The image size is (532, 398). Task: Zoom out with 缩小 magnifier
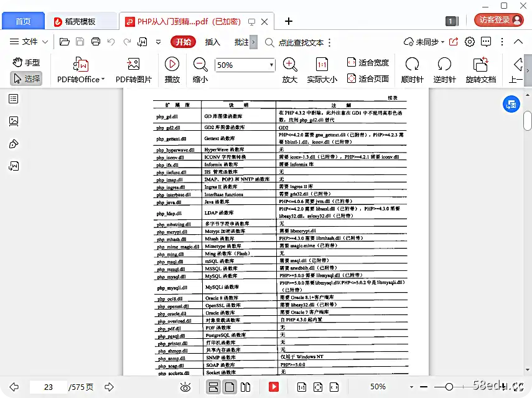click(x=200, y=70)
